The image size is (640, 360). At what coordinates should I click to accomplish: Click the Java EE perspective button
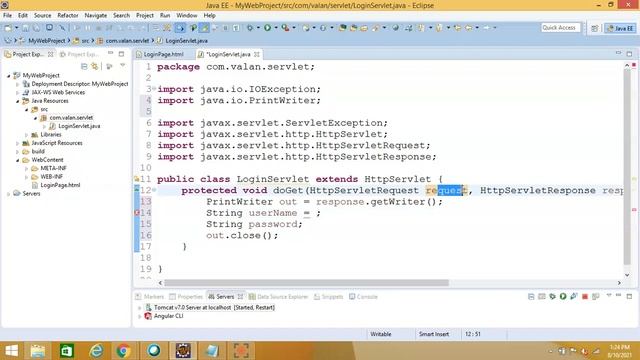click(x=620, y=28)
